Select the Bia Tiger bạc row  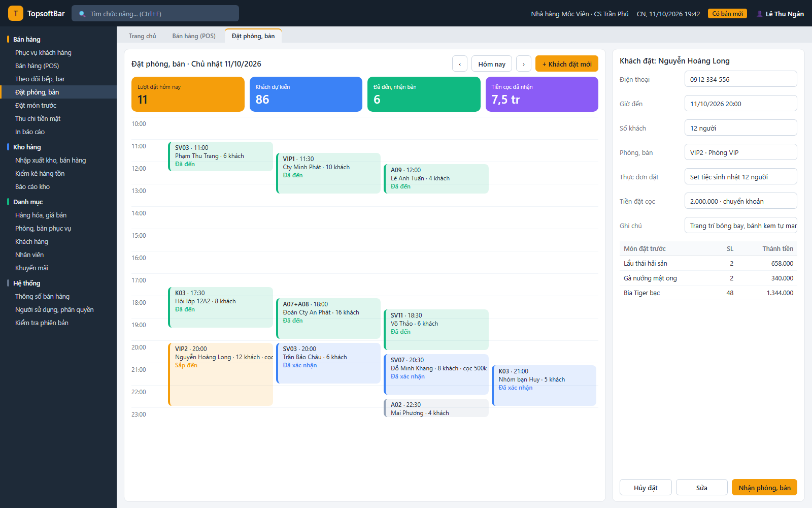tap(708, 293)
